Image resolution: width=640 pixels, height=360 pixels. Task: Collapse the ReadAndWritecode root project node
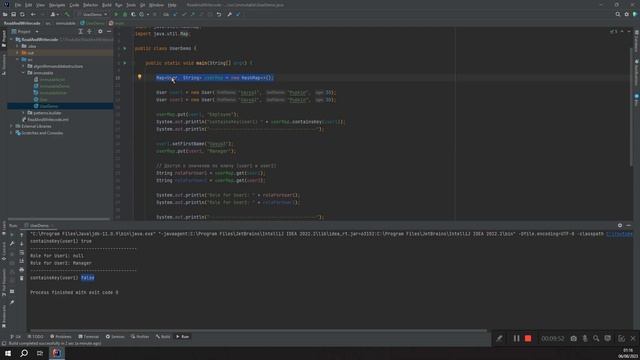pos(11,40)
